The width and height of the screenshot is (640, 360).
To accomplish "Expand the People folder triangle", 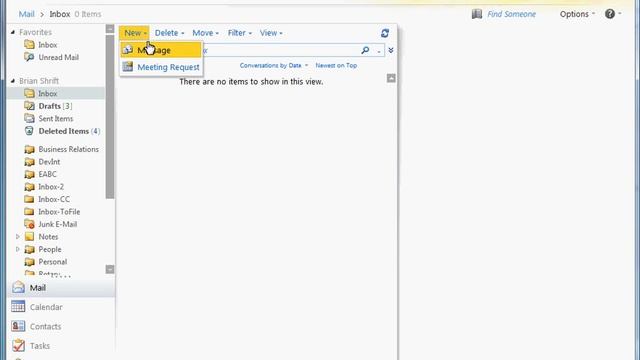I will (18, 249).
